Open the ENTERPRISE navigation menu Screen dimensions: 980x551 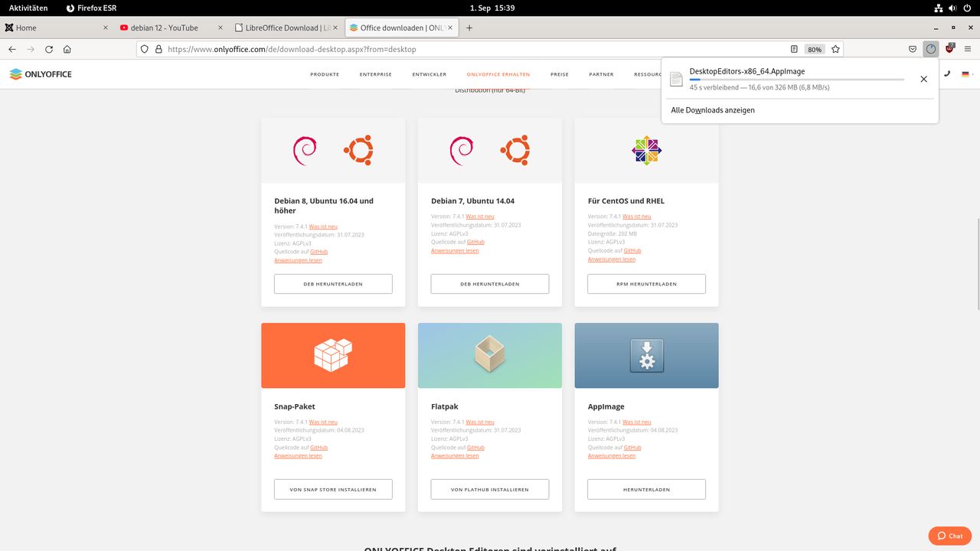pos(375,74)
